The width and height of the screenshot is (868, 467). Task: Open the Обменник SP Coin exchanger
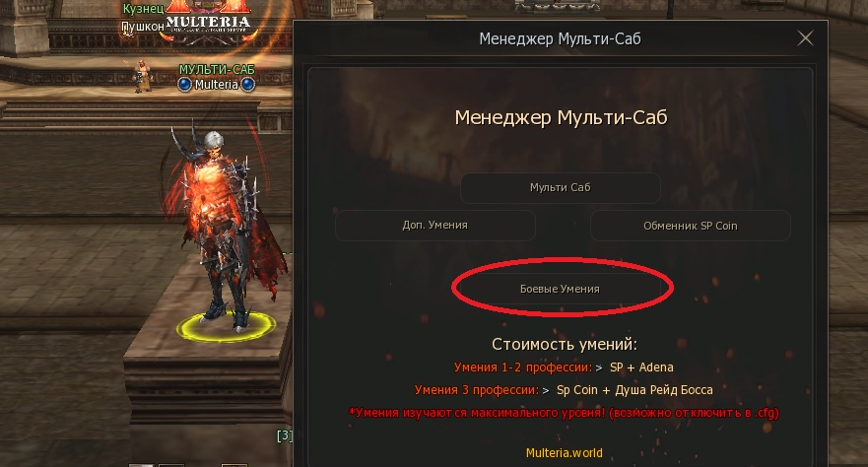point(691,226)
